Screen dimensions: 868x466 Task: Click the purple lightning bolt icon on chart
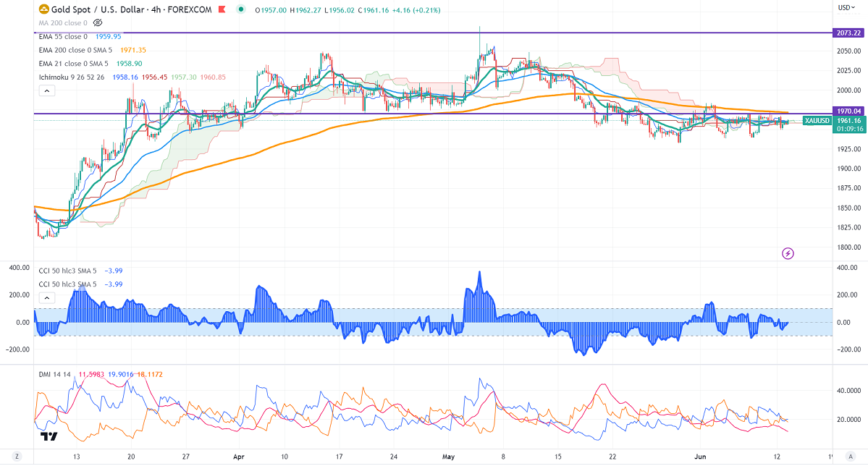point(788,253)
